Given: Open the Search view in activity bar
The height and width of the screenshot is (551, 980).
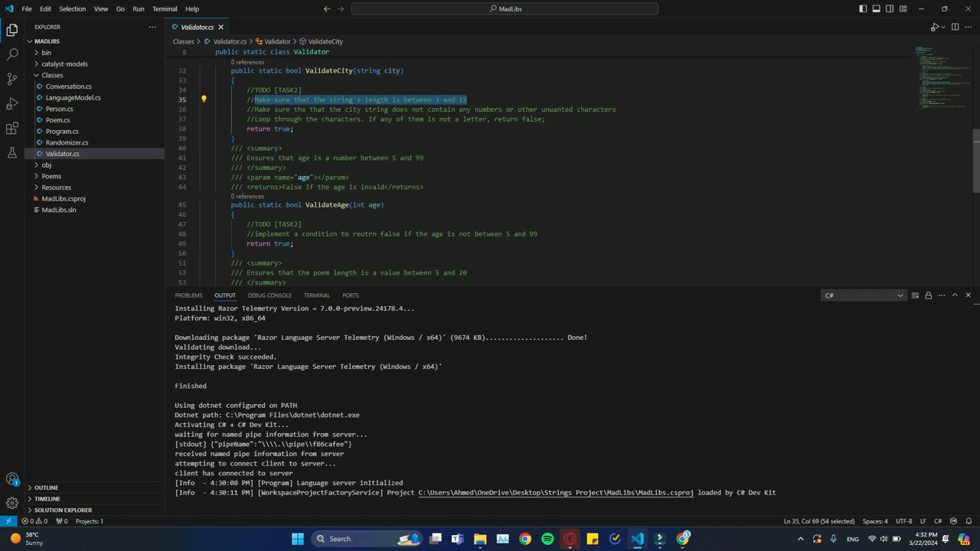Looking at the screenshot, I should pyautogui.click(x=12, y=54).
